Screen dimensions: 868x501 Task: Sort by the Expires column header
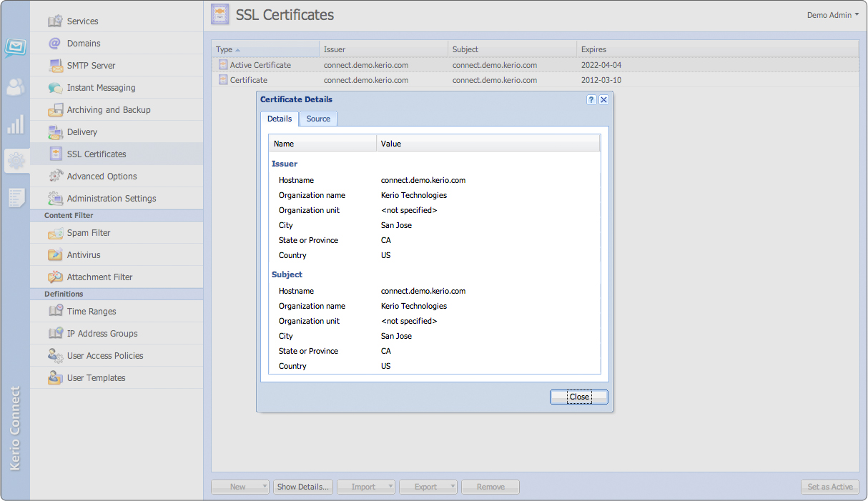coord(718,49)
